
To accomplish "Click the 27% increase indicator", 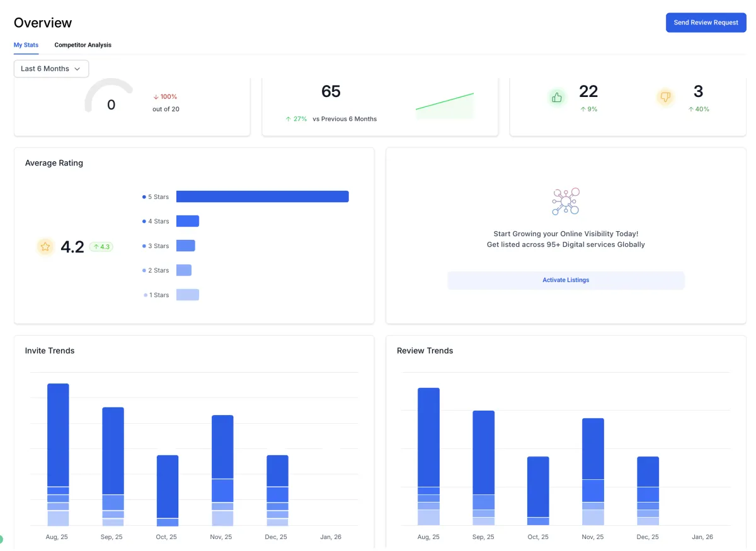I will click(296, 119).
